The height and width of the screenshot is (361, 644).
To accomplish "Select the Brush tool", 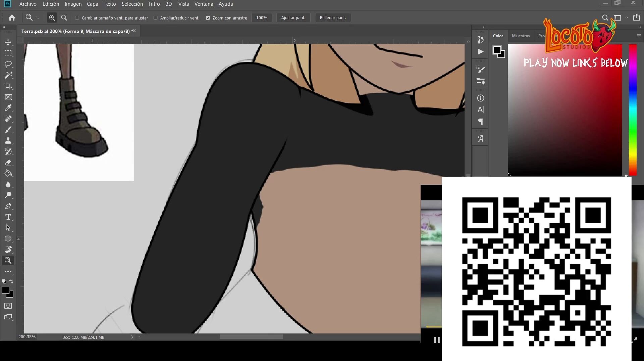I will [8, 130].
